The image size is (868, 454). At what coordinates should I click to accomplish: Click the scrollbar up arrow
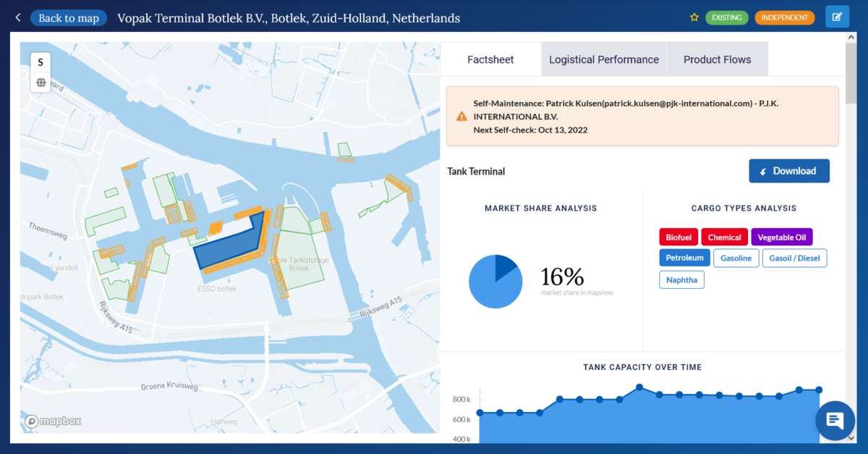click(x=851, y=37)
